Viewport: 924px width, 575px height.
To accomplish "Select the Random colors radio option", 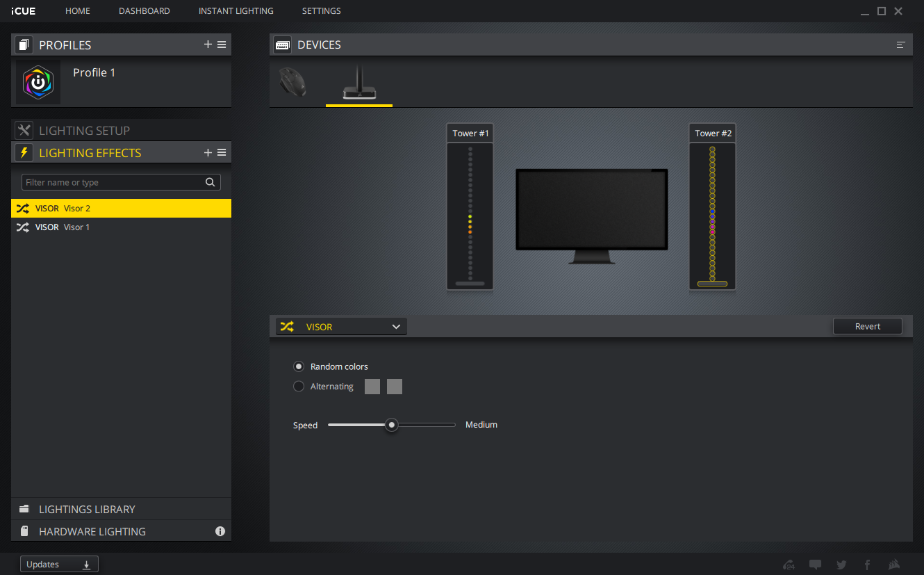I will 299,366.
